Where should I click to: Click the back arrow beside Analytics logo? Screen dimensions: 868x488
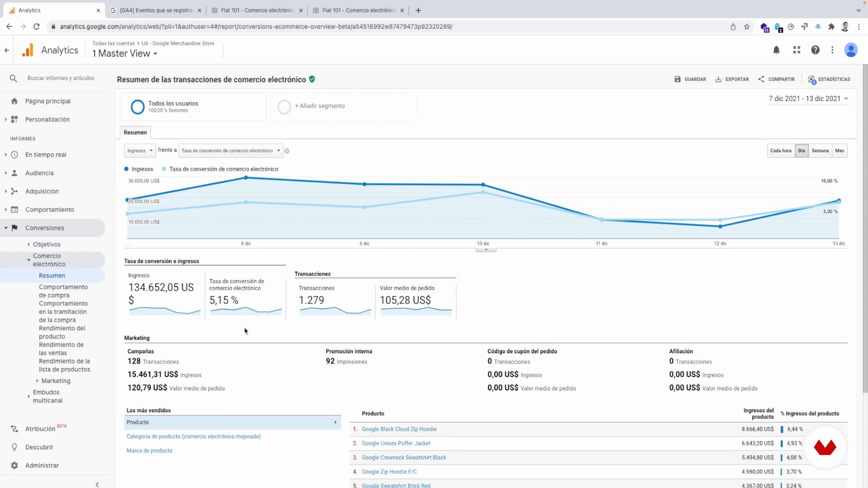(7, 50)
